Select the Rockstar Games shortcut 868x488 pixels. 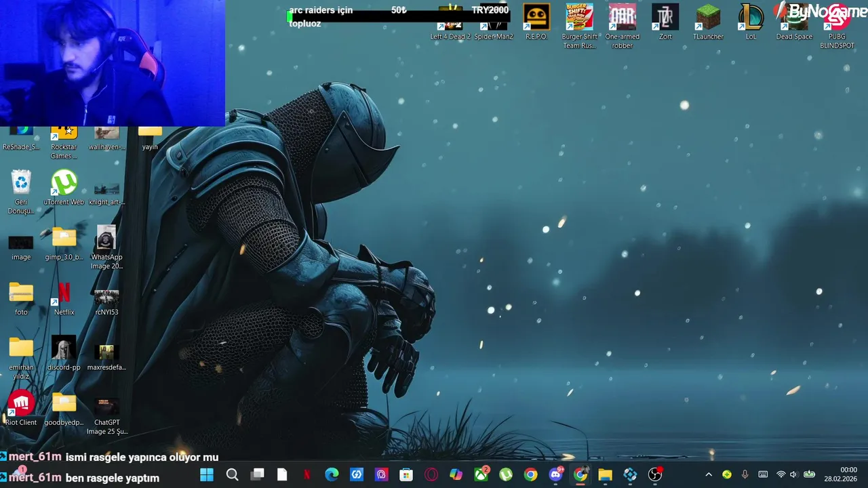point(64,143)
